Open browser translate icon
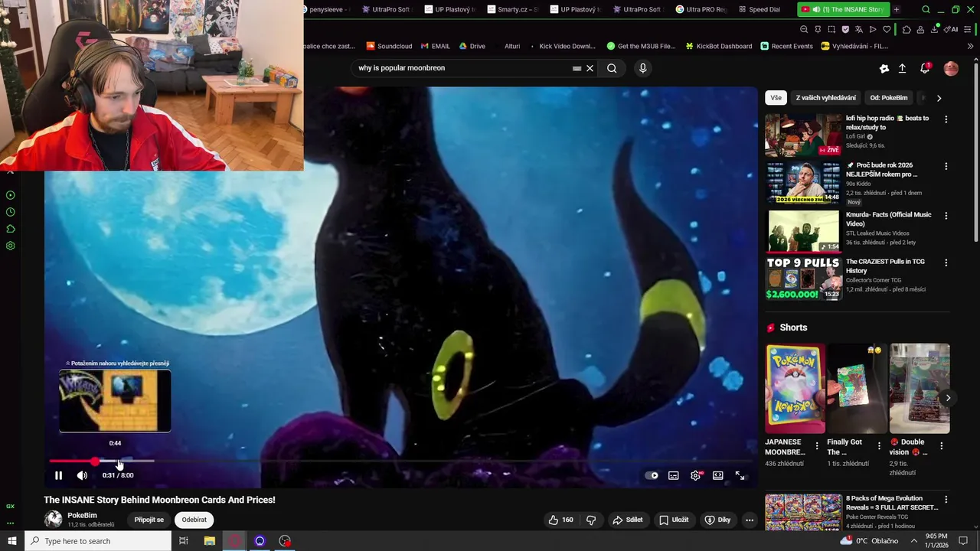 coord(859,29)
